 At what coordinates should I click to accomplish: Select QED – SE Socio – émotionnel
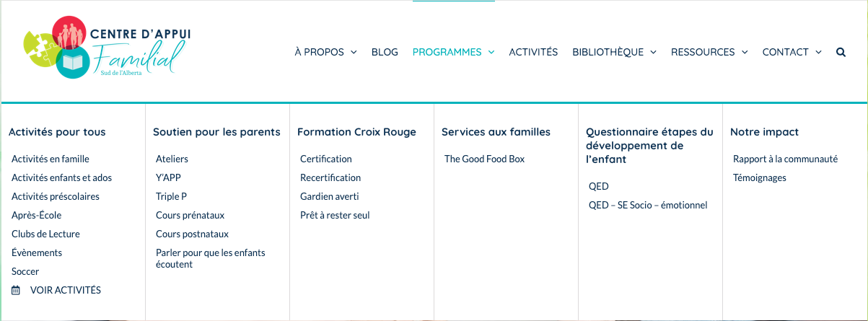tap(648, 205)
